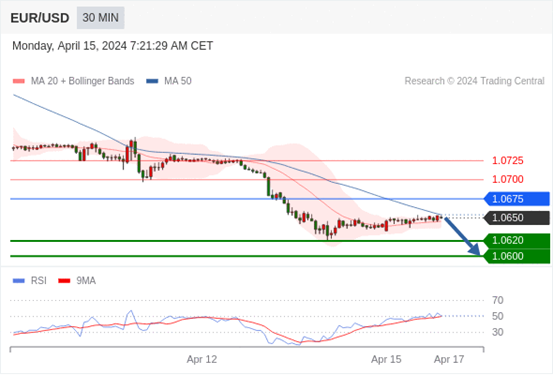This screenshot has height=375, width=553.
Task: Click the pink MA 20 legend swatch
Action: (x=19, y=81)
